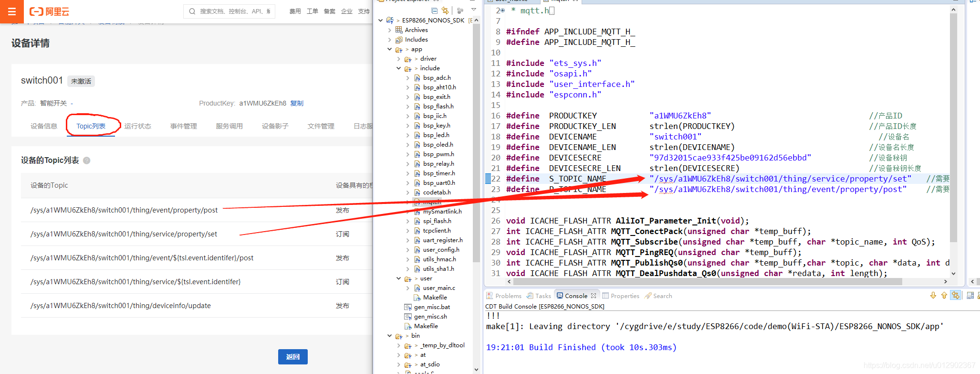Open the 工单 menu in Aliyun header
The image size is (980, 374).
(x=312, y=11)
